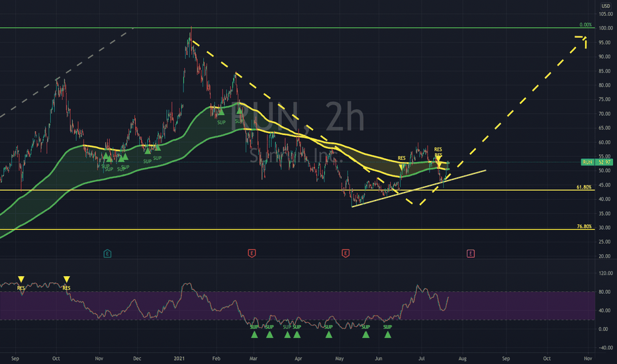Click the USD currency label on price axis

pyautogui.click(x=606, y=6)
